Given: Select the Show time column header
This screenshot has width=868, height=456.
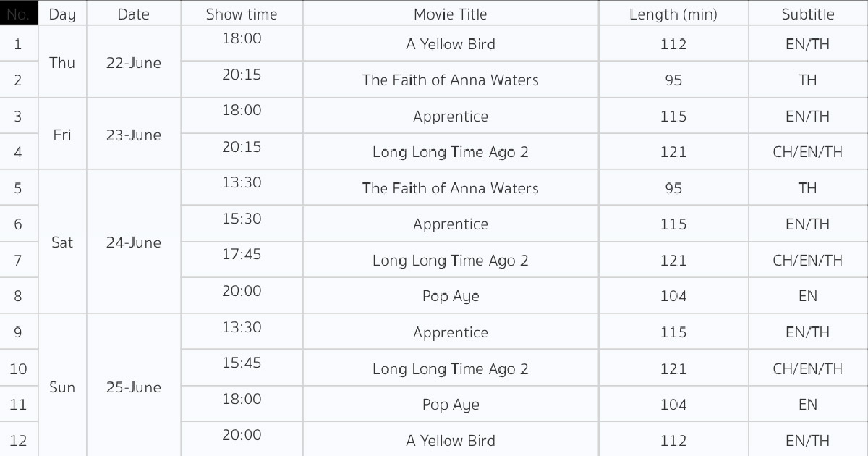Looking at the screenshot, I should (x=242, y=14).
